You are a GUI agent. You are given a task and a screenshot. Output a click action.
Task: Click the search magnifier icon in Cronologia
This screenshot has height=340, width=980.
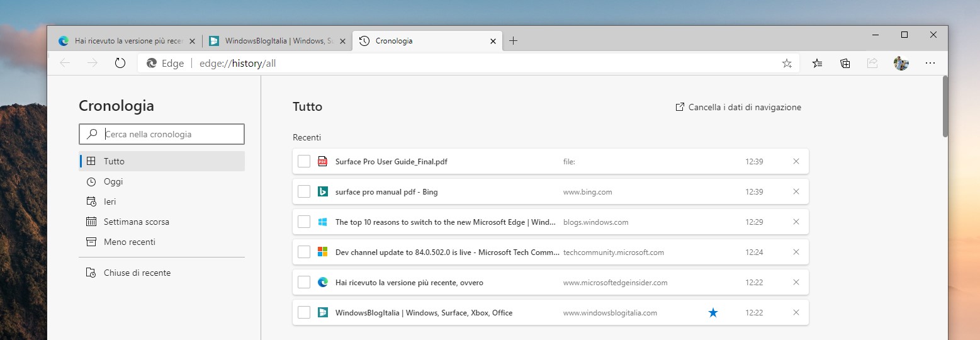[x=92, y=134]
